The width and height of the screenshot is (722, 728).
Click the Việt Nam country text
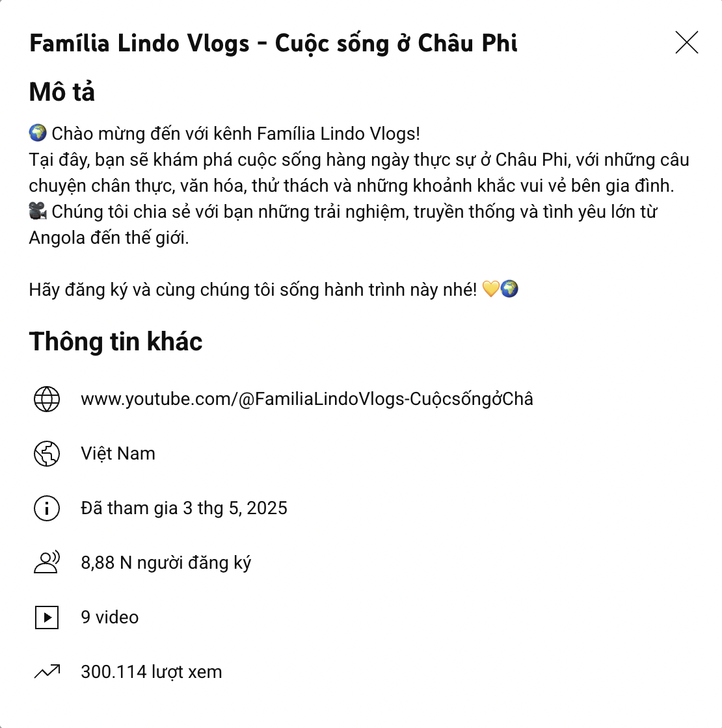[118, 454]
